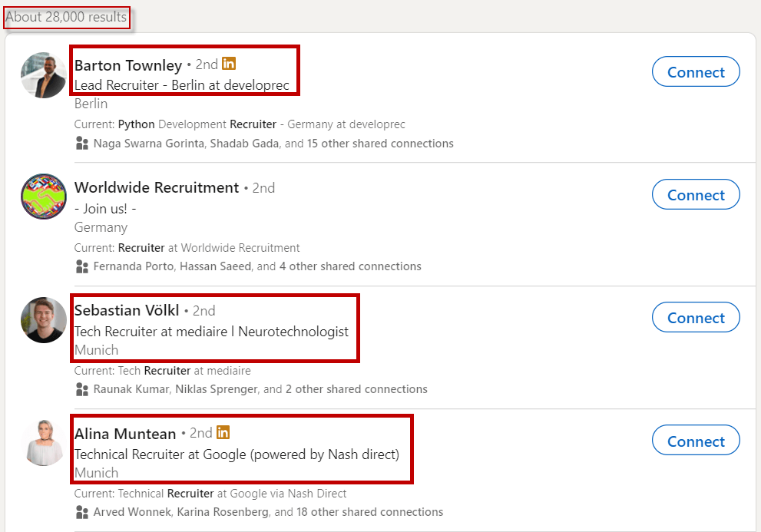Open Worldwide Recruitment's name link
The image size is (761, 532).
[x=157, y=187]
